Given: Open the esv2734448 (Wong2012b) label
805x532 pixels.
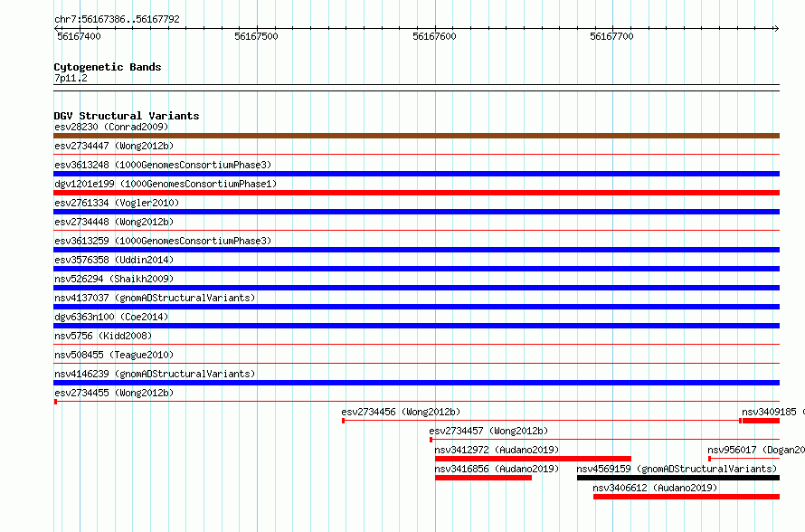Looking at the screenshot, I should (114, 222).
